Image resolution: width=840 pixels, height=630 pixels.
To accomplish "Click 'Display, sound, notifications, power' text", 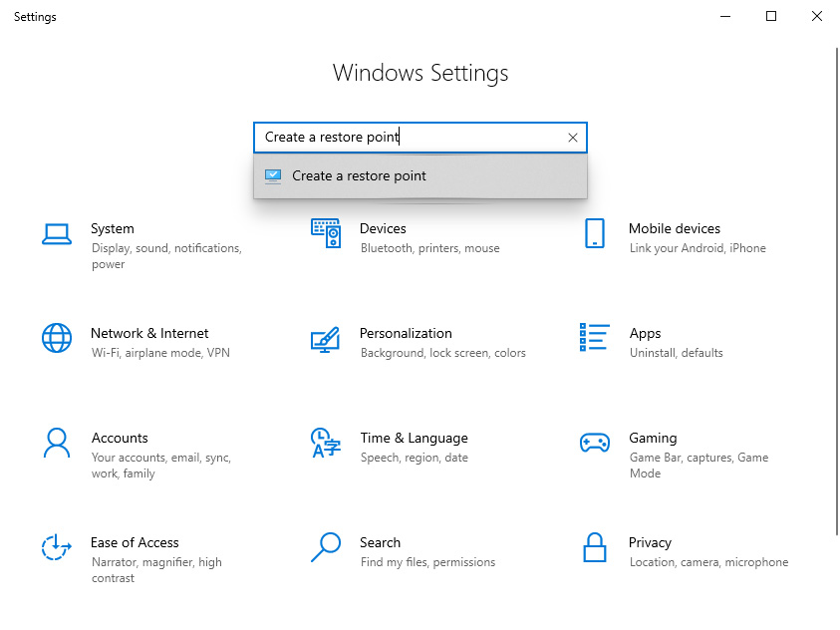I will (x=166, y=256).
